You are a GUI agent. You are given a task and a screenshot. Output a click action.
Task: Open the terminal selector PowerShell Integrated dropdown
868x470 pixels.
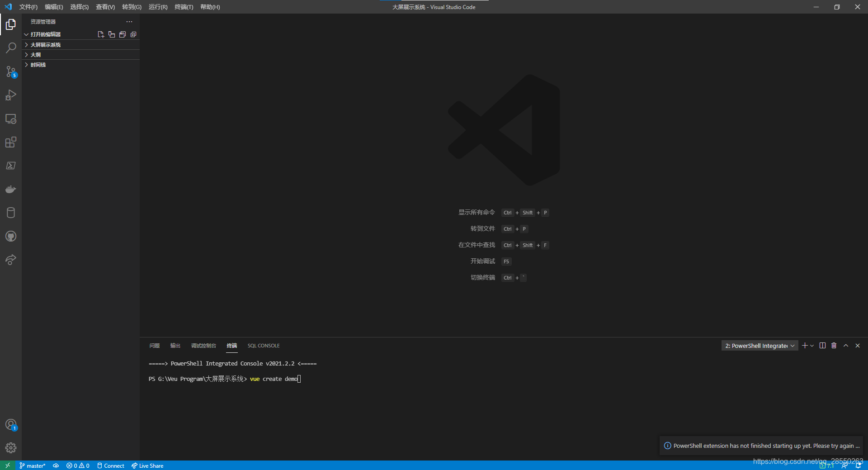(x=759, y=346)
